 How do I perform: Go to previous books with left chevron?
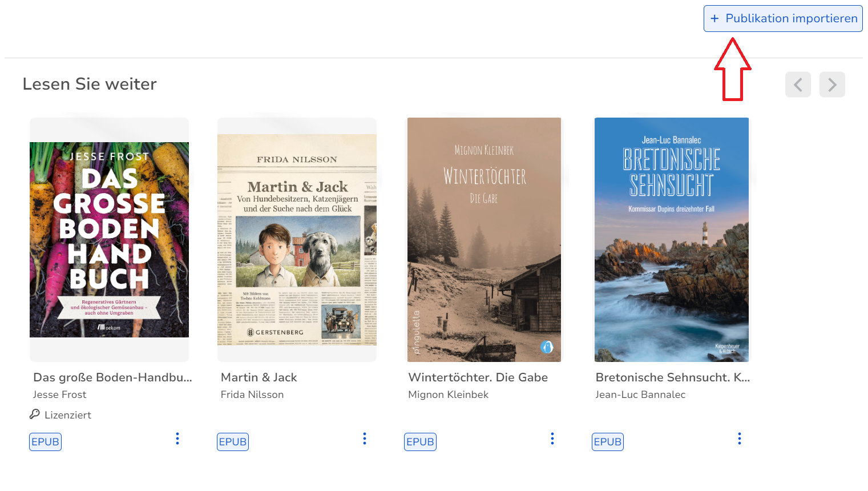797,85
